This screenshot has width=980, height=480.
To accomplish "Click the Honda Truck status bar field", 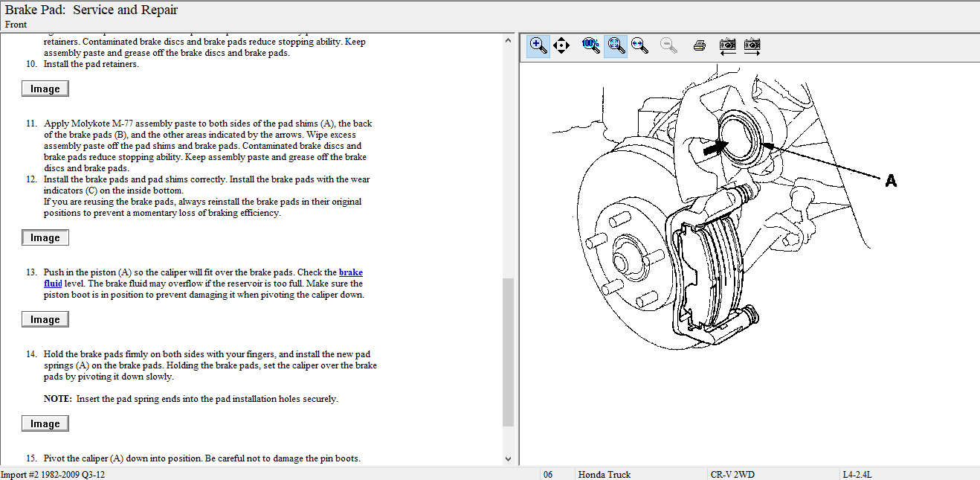I will [604, 474].
